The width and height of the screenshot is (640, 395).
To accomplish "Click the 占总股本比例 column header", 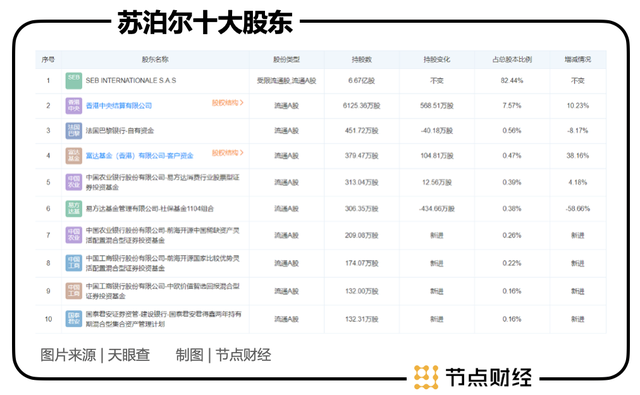I will point(512,60).
